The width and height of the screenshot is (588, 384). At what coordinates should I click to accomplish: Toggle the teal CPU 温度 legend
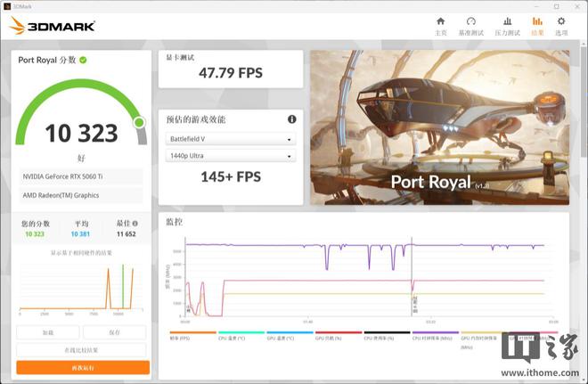point(241,335)
